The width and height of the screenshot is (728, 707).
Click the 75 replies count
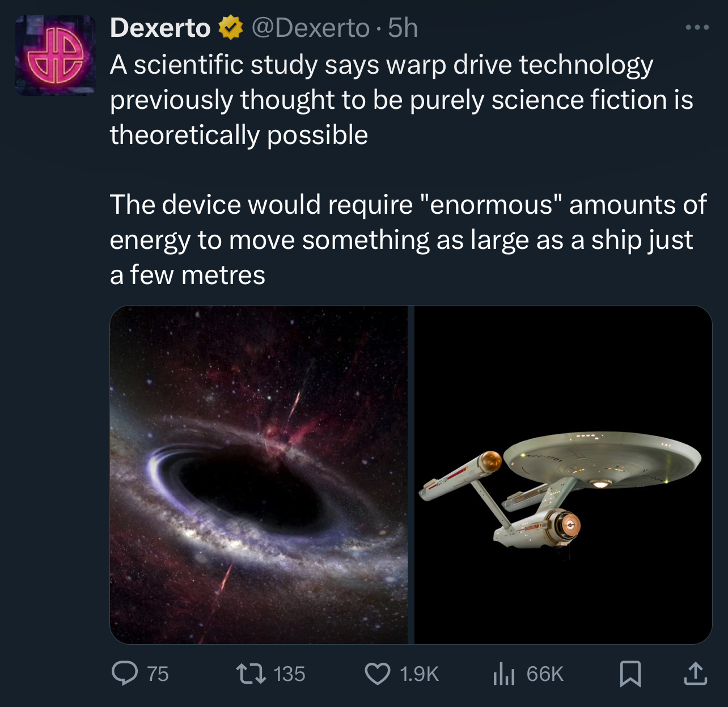click(158, 674)
